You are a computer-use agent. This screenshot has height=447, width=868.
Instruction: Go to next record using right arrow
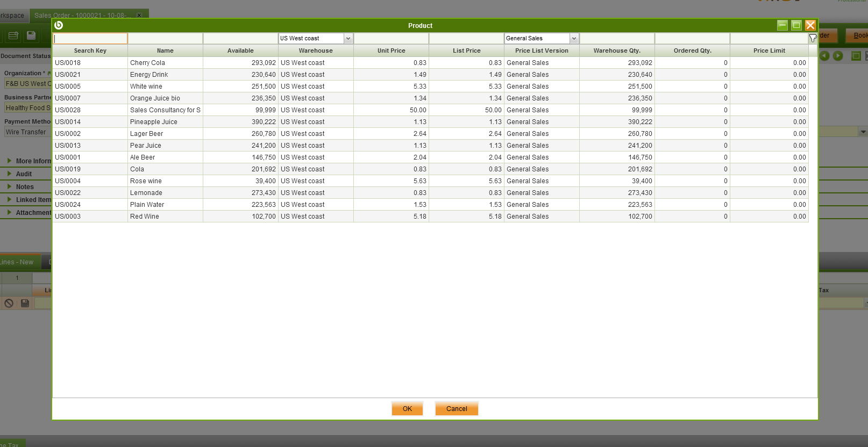click(x=838, y=56)
